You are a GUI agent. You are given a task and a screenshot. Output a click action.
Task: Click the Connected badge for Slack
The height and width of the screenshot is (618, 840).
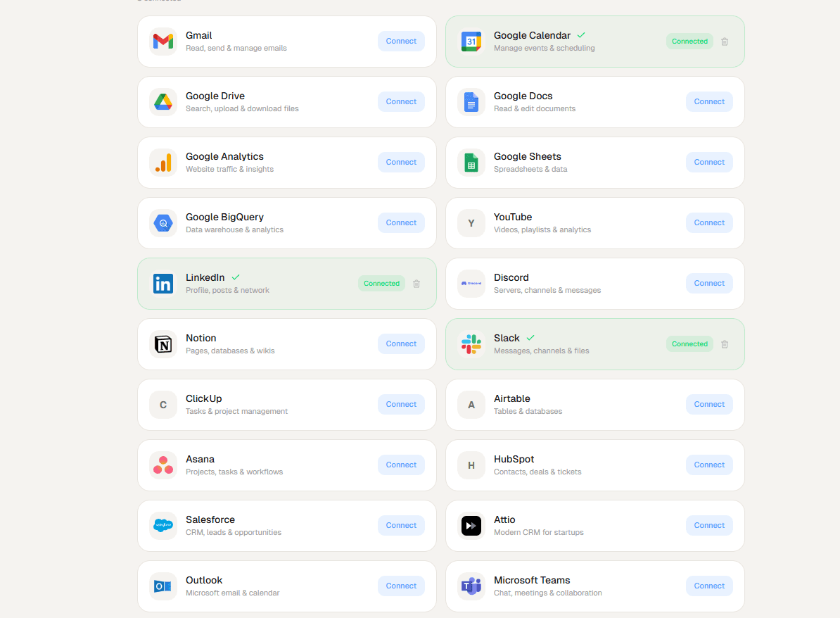[x=689, y=344]
